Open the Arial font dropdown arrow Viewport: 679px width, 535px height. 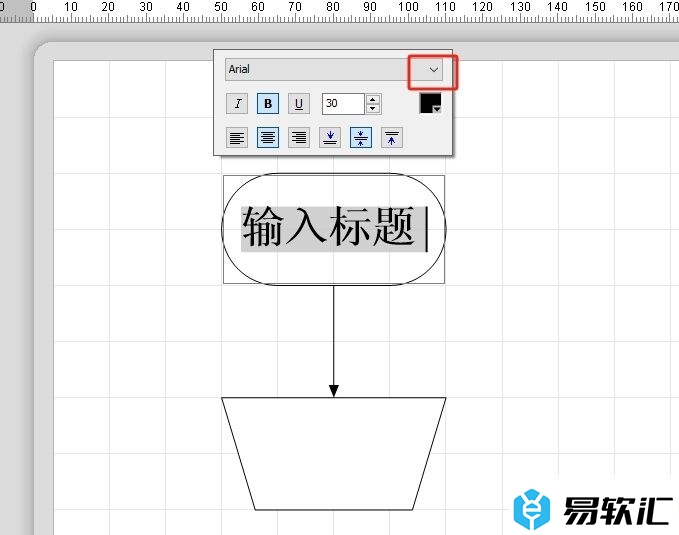433,70
